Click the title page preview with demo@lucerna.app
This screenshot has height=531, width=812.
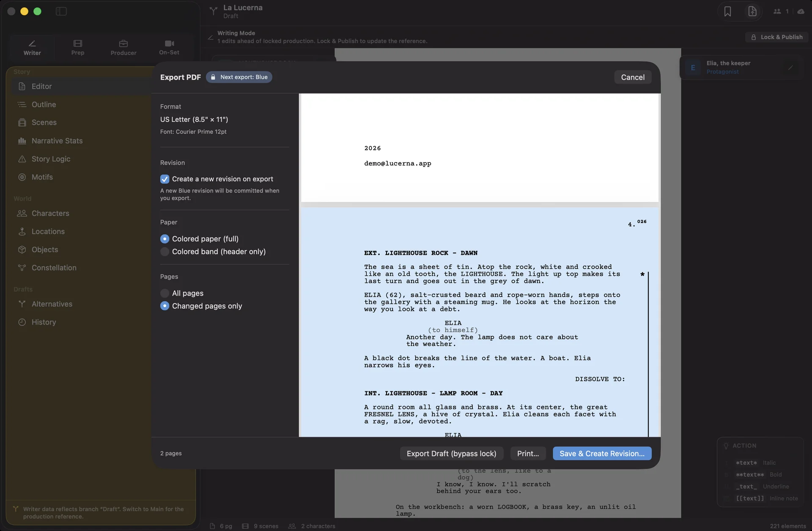[x=480, y=148]
